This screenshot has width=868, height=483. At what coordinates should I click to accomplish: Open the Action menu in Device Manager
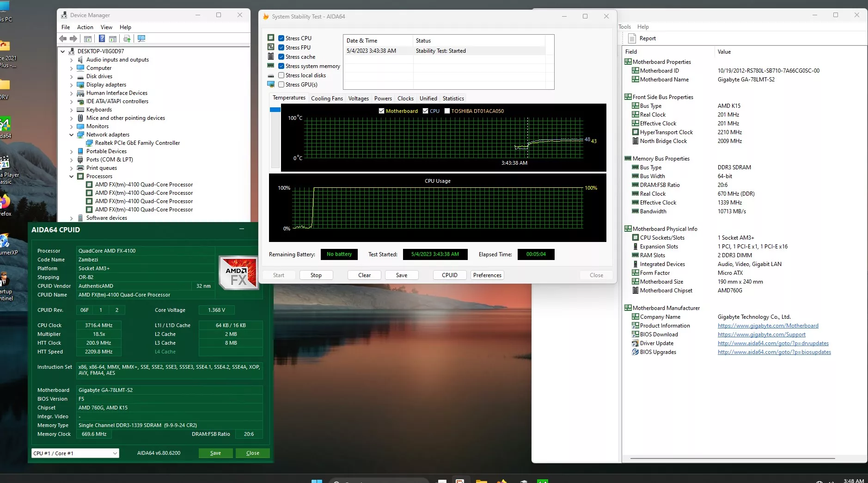85,27
